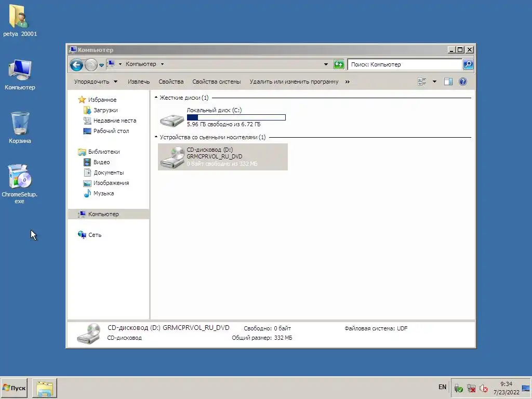The height and width of the screenshot is (399, 532).
Task: Expand the arrow before Компьютер in the address bar
Action: [x=120, y=64]
